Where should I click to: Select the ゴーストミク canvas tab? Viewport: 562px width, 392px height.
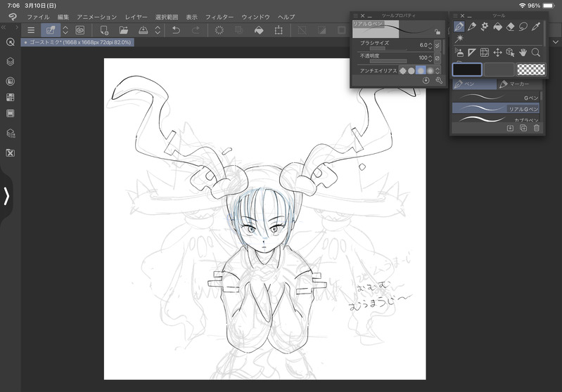click(78, 42)
